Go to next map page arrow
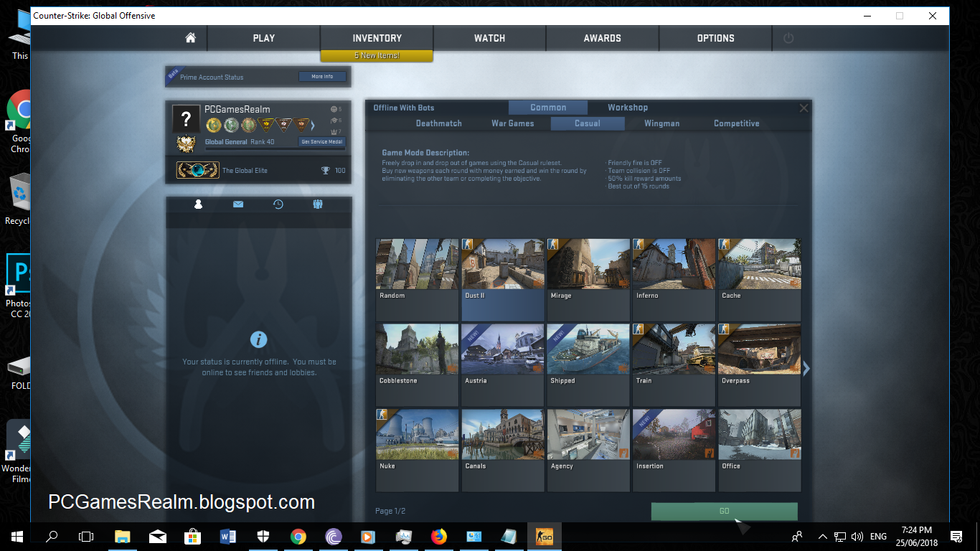 click(x=806, y=368)
